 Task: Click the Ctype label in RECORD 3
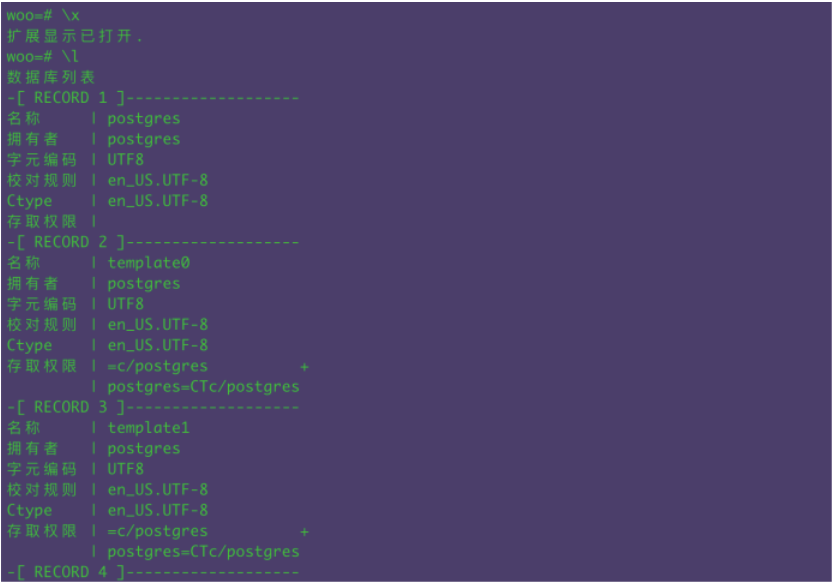[30, 510]
